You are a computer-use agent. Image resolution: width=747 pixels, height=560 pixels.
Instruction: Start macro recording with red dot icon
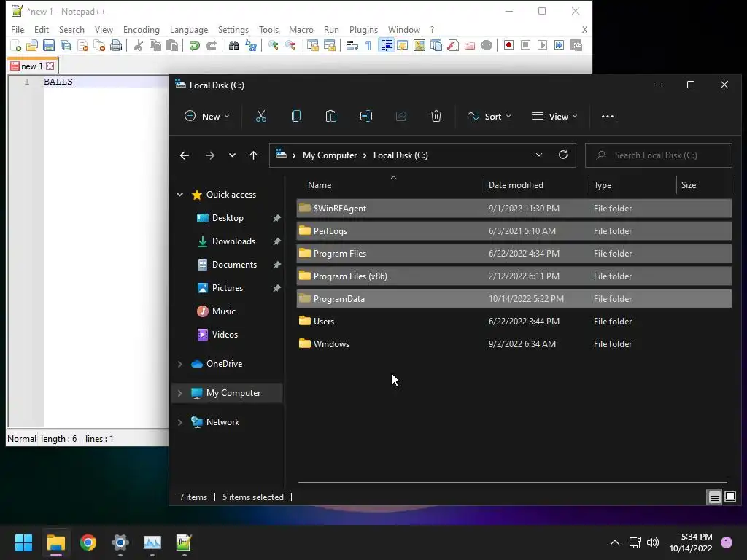pos(508,45)
